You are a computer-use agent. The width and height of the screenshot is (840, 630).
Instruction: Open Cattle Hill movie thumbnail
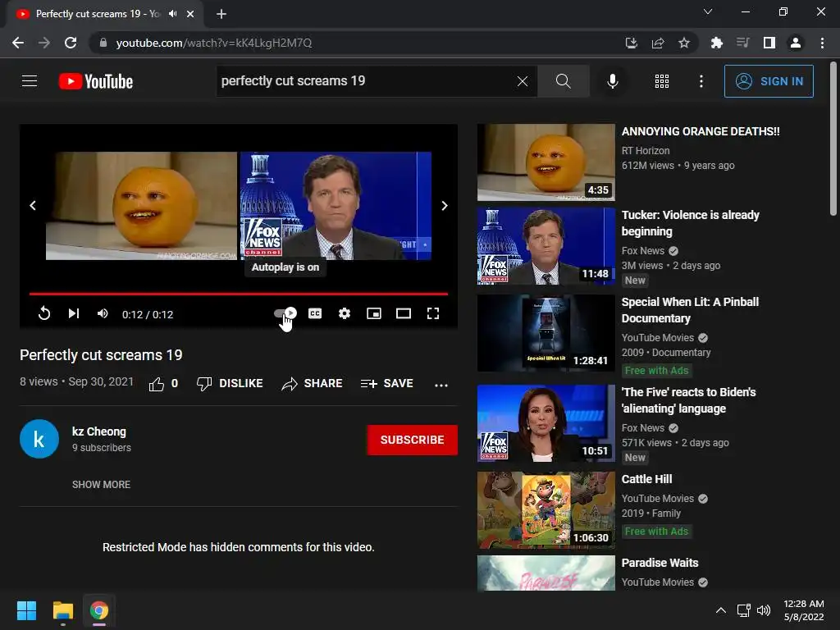tap(546, 510)
